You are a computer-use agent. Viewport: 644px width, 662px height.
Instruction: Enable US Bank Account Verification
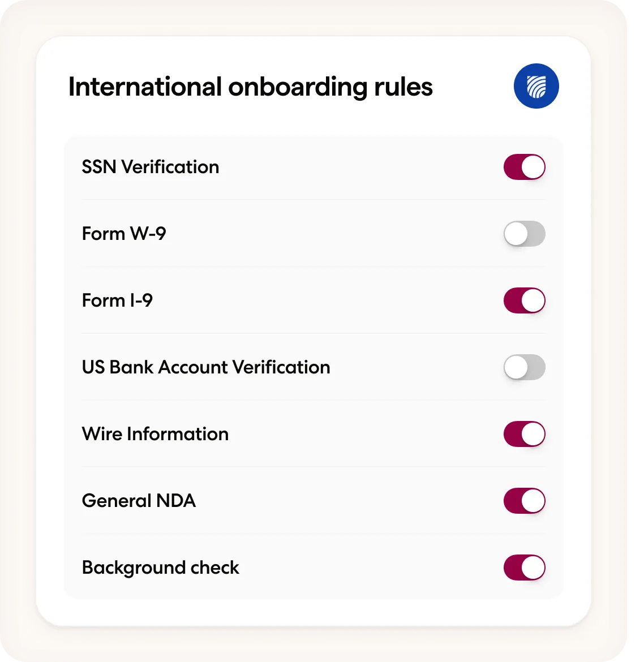click(x=524, y=367)
